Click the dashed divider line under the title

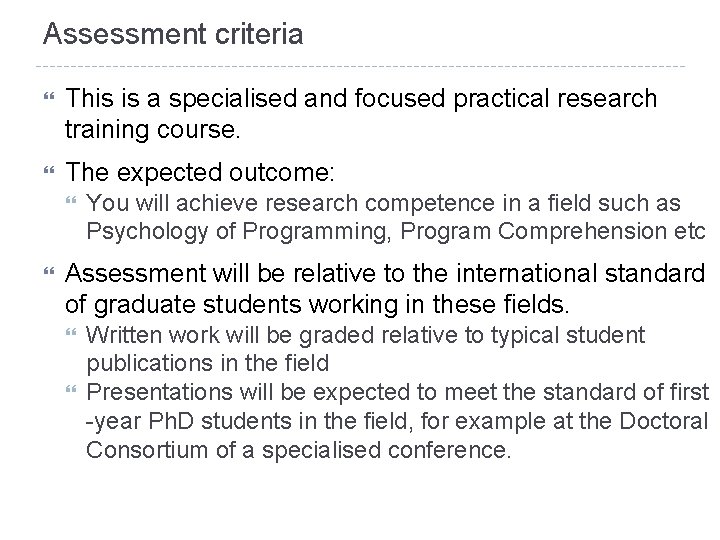click(360, 67)
